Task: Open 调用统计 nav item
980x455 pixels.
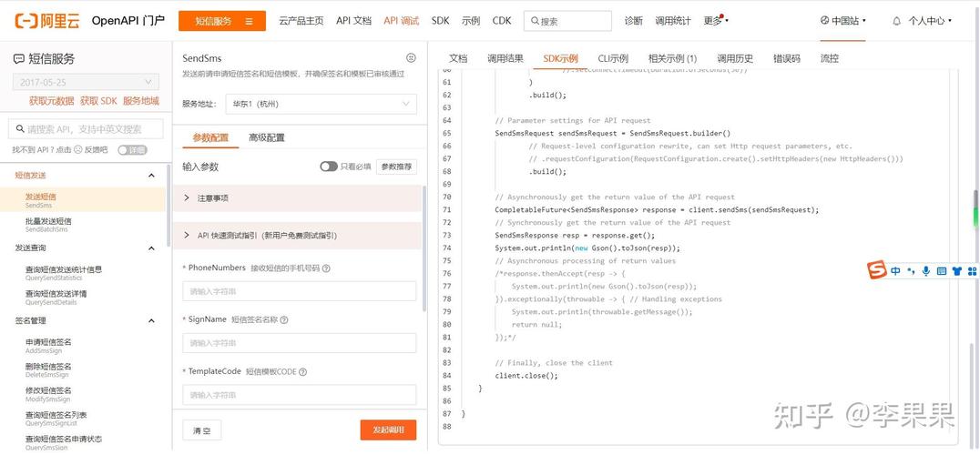Action: [673, 21]
